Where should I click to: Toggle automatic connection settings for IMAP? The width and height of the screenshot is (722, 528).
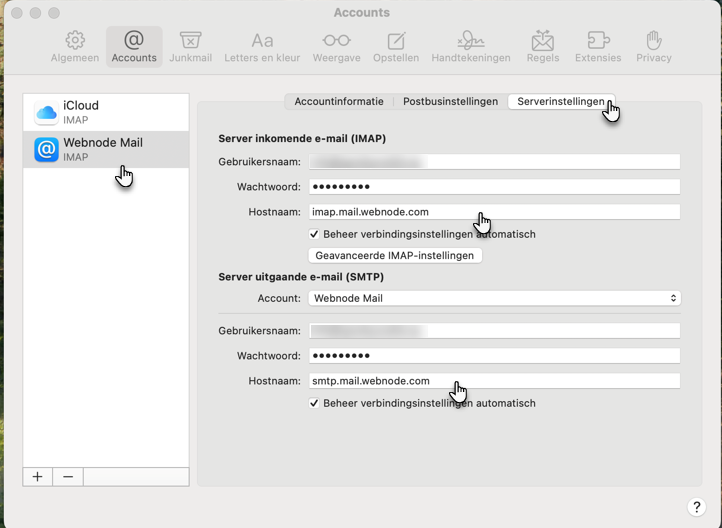[x=314, y=234]
